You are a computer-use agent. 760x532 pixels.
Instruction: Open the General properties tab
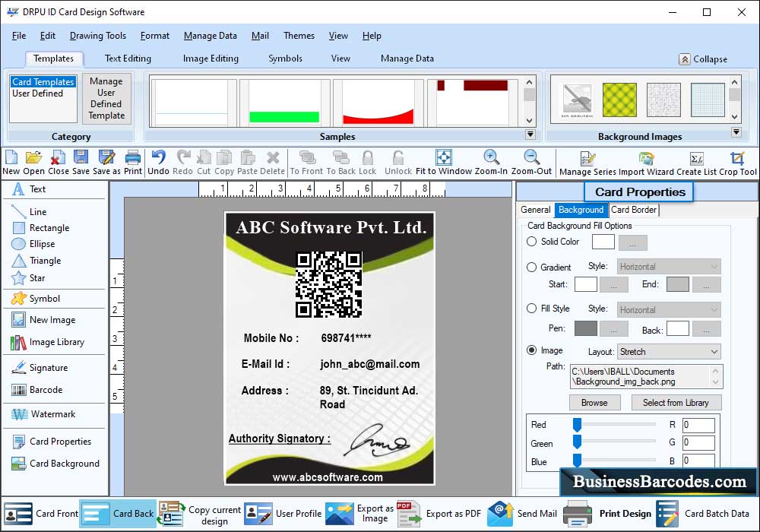point(536,210)
